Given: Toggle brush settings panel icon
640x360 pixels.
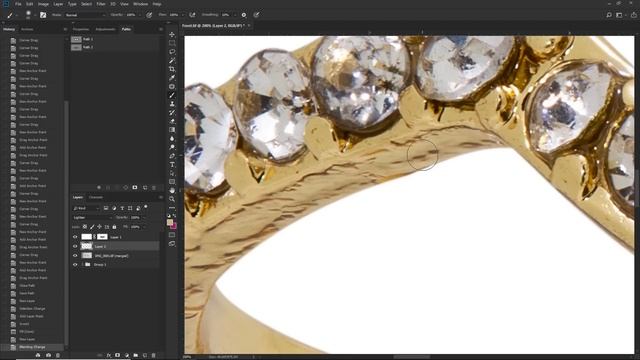Looking at the screenshot, I should click(43, 15).
